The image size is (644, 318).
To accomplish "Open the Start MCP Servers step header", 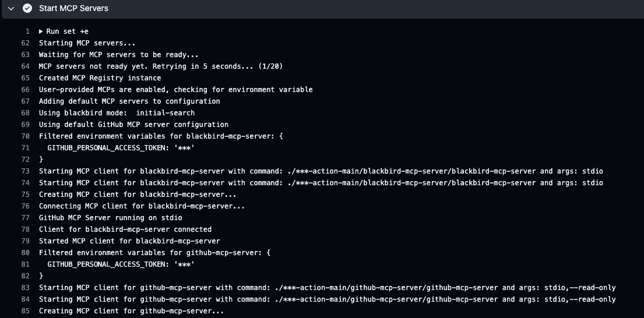I will coord(322,9).
